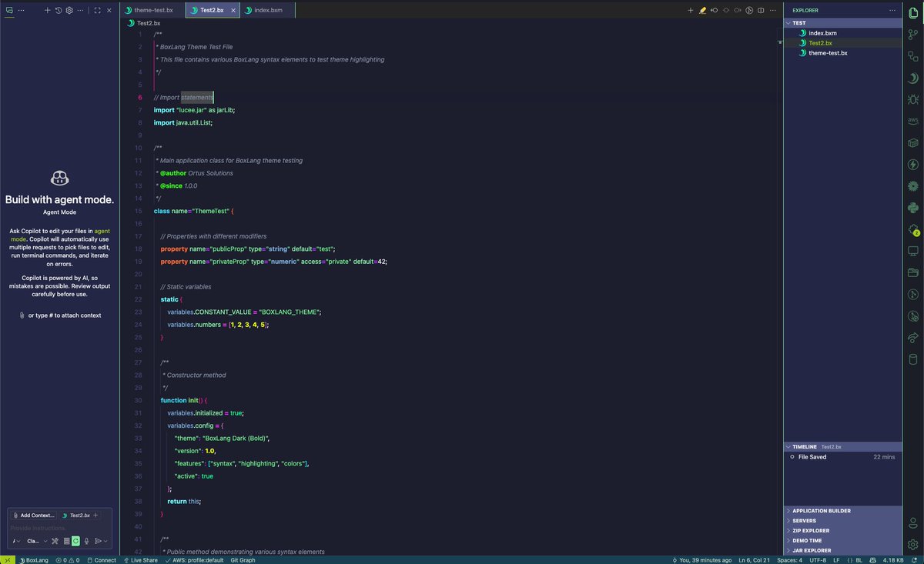Click Live Share in the status bar
The height and width of the screenshot is (564, 924).
(141, 560)
